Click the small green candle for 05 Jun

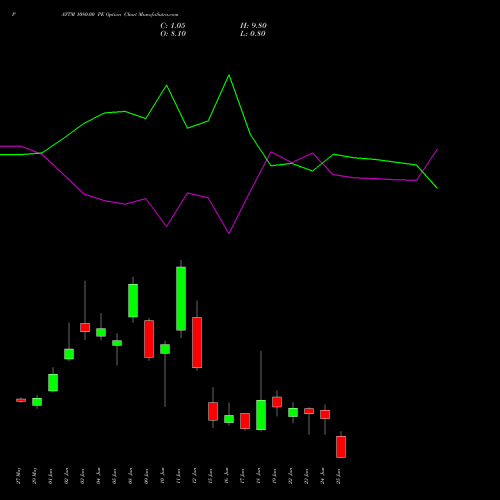117,343
